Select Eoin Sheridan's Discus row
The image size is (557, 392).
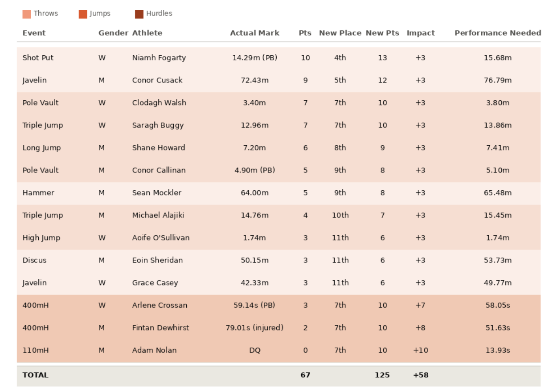tap(278, 261)
